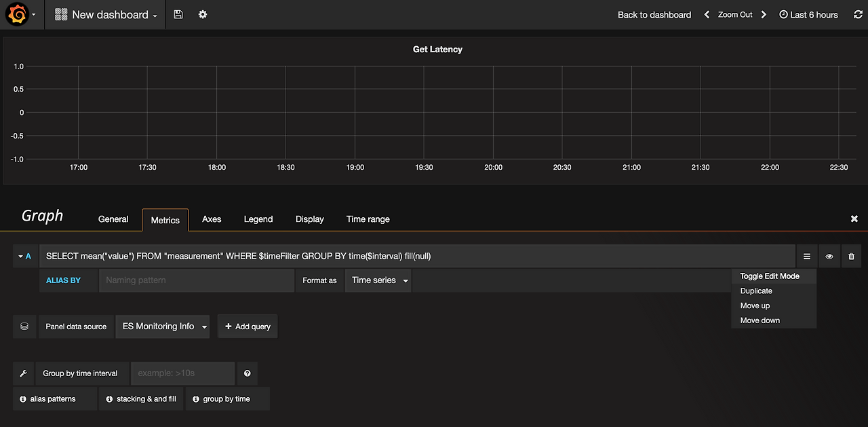868x427 pixels.
Task: Switch to the Axes tab
Action: tap(212, 219)
